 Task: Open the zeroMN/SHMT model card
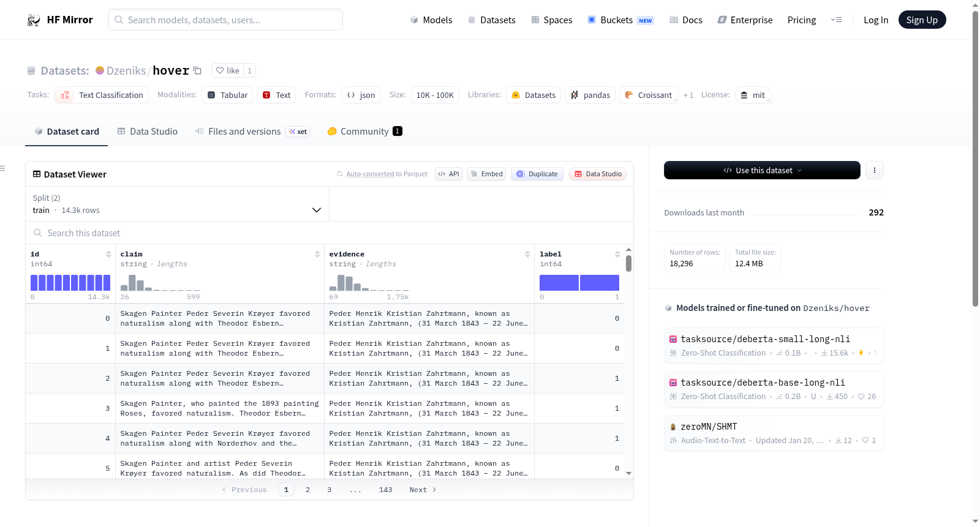coord(774,433)
